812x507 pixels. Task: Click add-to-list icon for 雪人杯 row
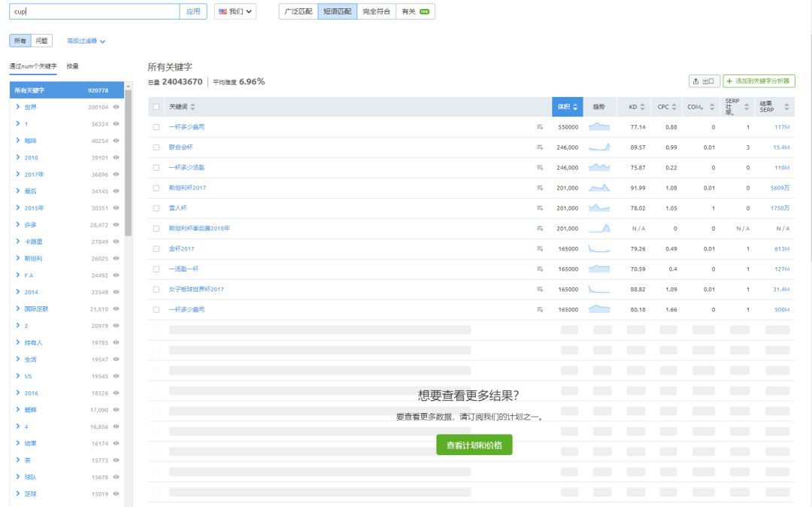540,208
